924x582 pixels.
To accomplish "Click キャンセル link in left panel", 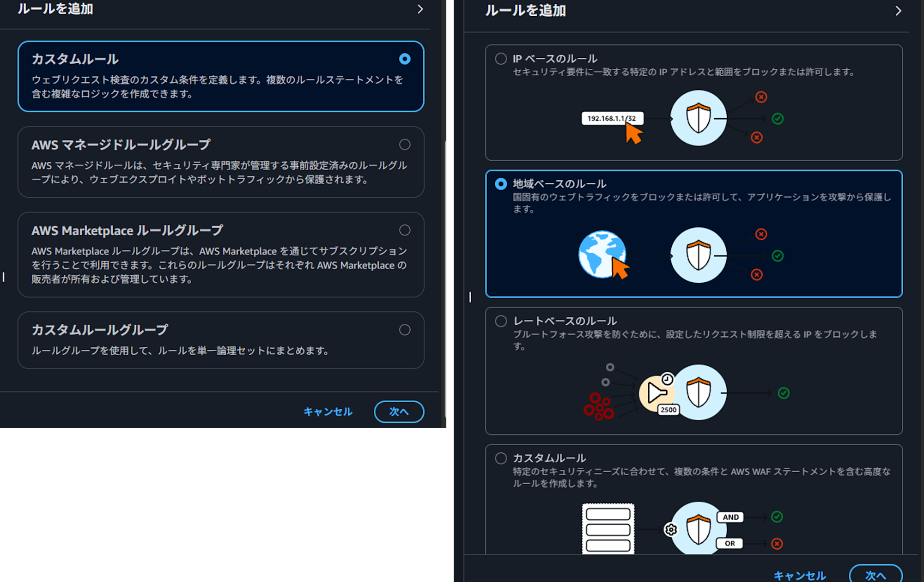I will 328,412.
